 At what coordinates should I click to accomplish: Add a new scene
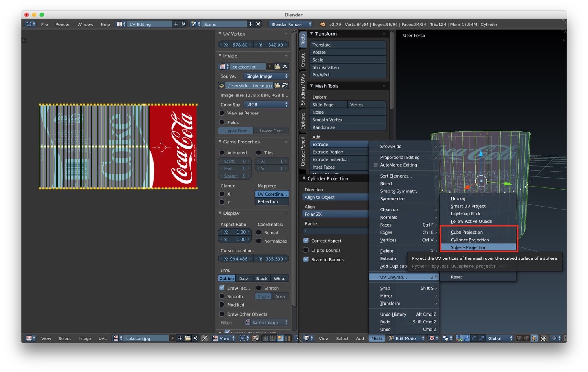[x=250, y=24]
